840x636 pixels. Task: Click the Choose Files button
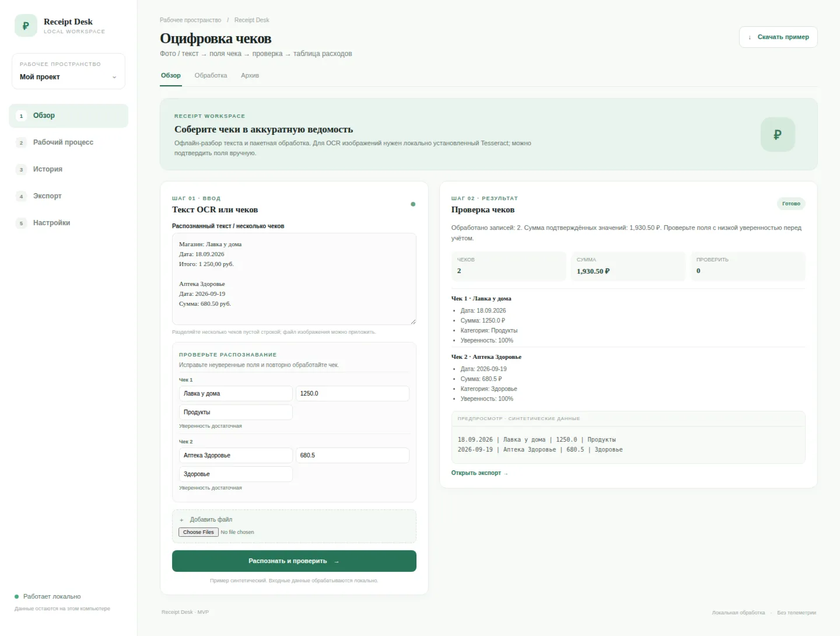[198, 532]
